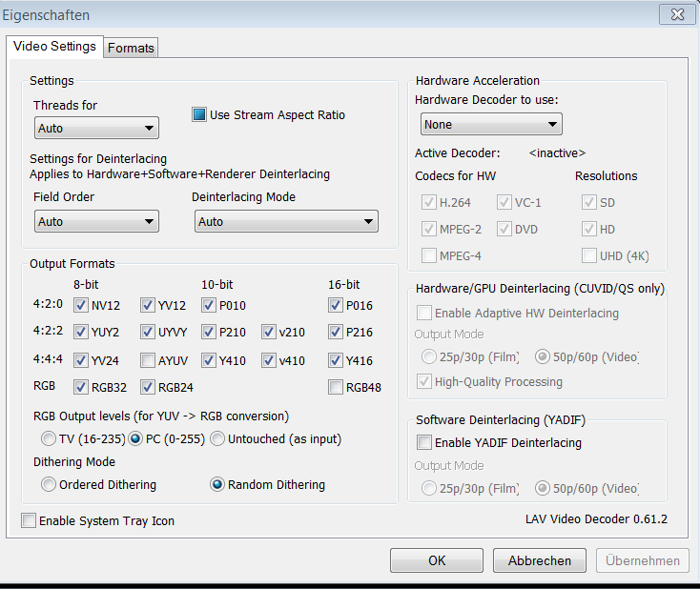This screenshot has height=589, width=700.
Task: Enable System Tray Icon checkbox
Action: click(x=29, y=521)
